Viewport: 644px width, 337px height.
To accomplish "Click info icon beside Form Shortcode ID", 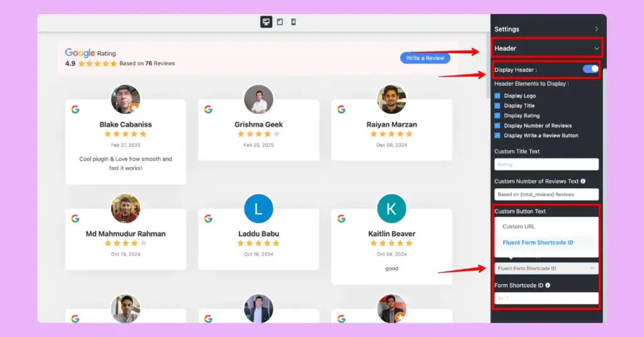I will coord(548,285).
